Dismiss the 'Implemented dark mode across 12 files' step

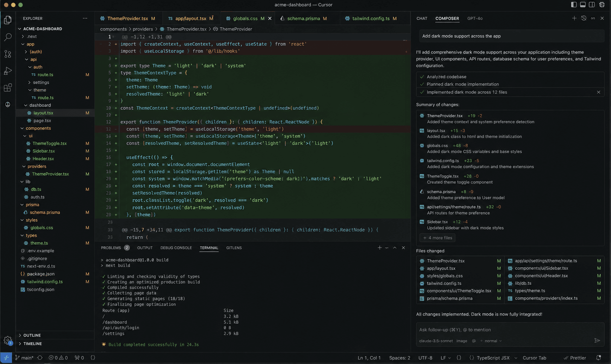pos(599,92)
